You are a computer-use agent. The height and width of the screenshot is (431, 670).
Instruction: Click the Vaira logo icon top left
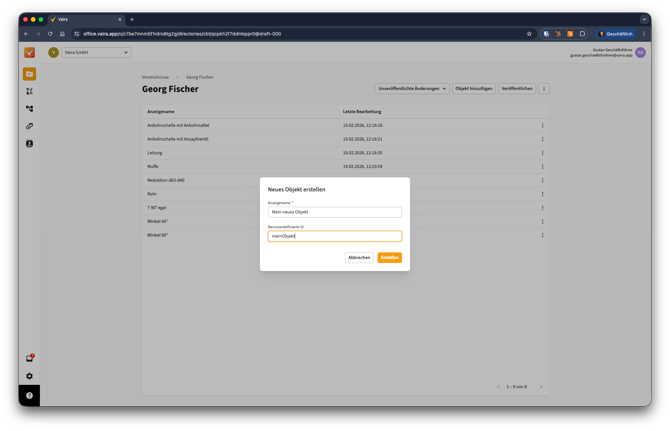tap(30, 53)
